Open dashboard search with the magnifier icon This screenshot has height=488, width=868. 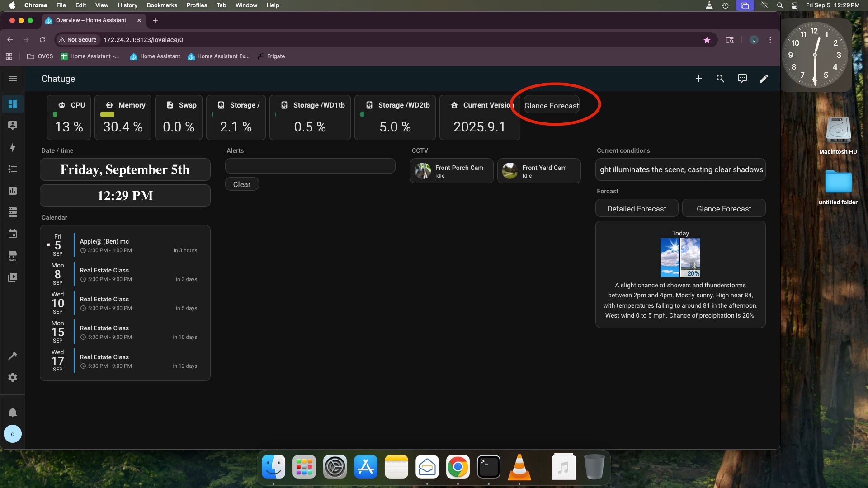[x=720, y=79]
